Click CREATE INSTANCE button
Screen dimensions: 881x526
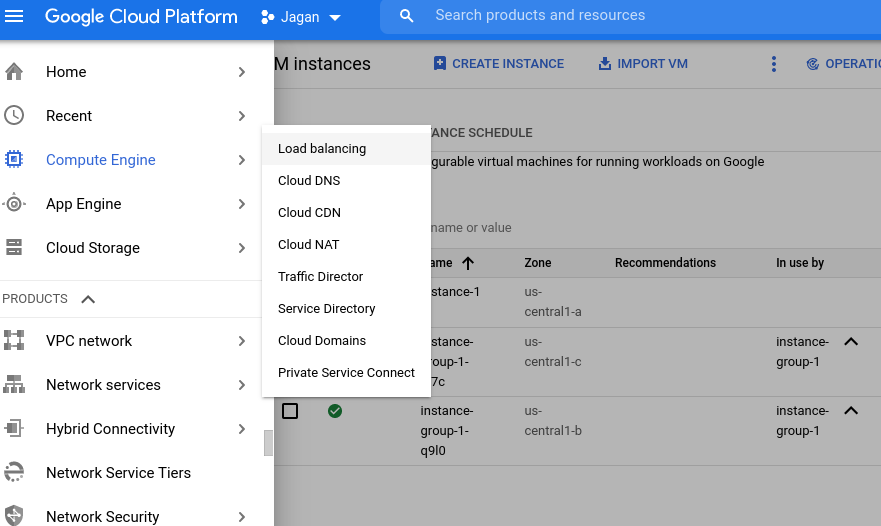pos(498,64)
